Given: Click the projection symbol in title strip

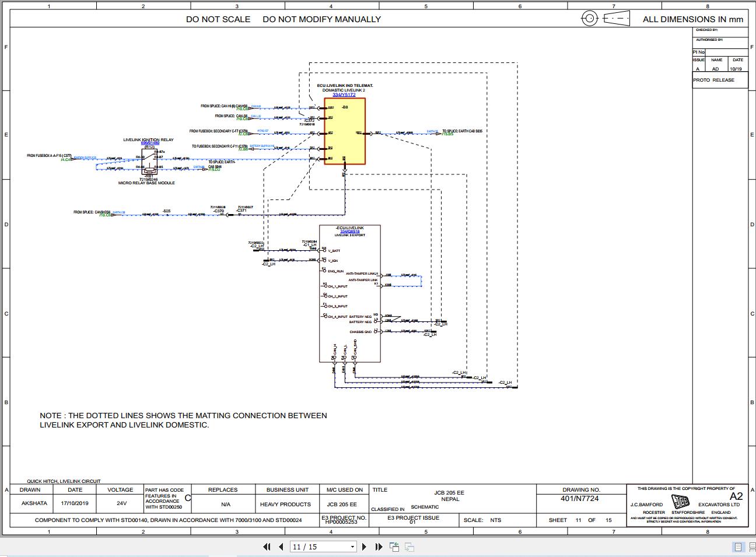Looking at the screenshot, I should 605,19.
